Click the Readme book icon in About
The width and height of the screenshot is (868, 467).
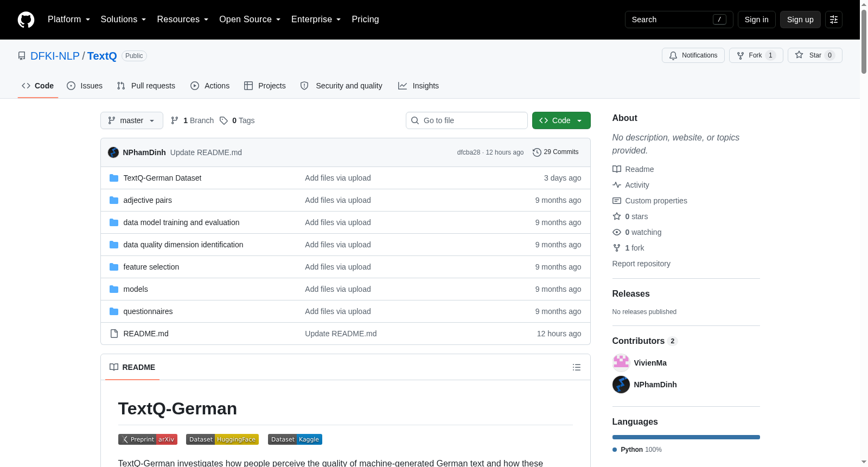617,169
